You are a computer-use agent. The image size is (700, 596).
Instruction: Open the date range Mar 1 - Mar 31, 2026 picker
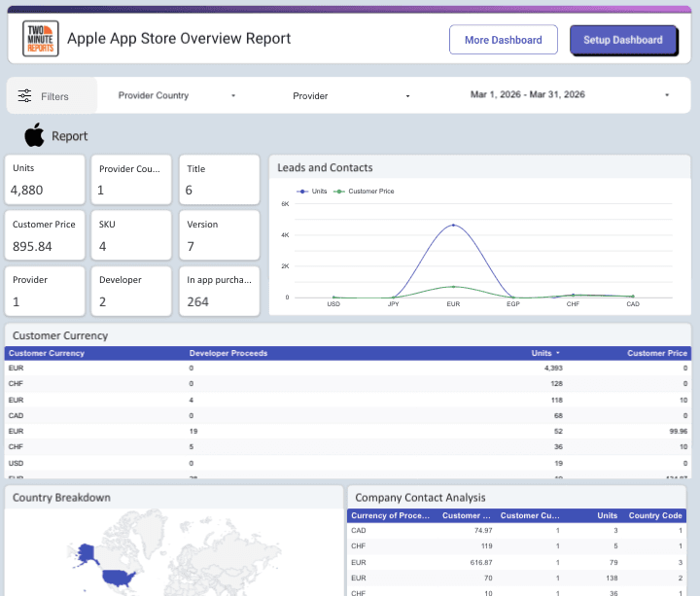pos(570,94)
